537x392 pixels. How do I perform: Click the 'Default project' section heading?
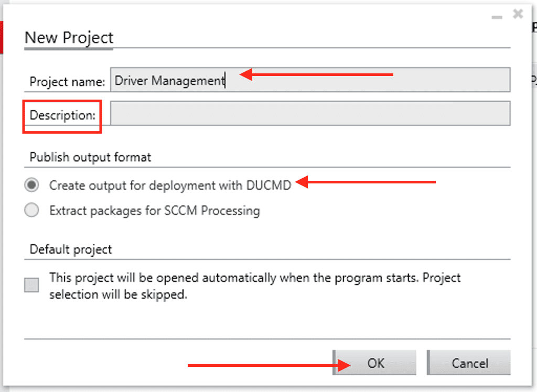coord(71,249)
